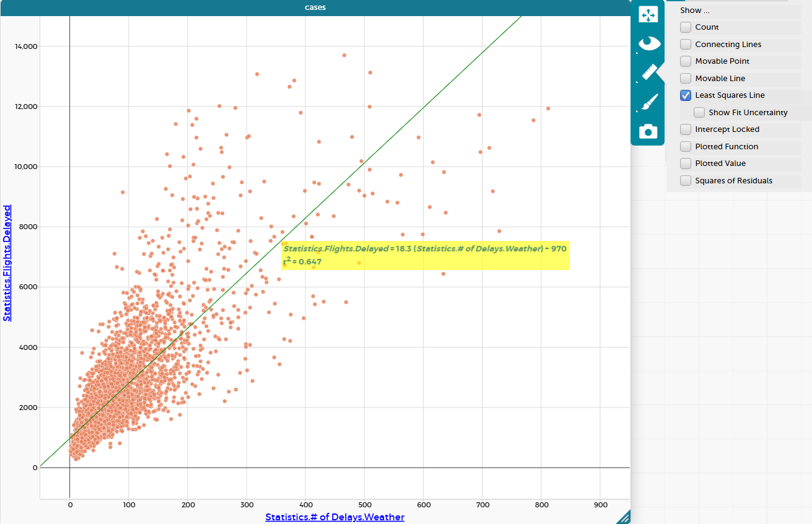
Task: Open the paintbrush format palette
Action: (647, 102)
